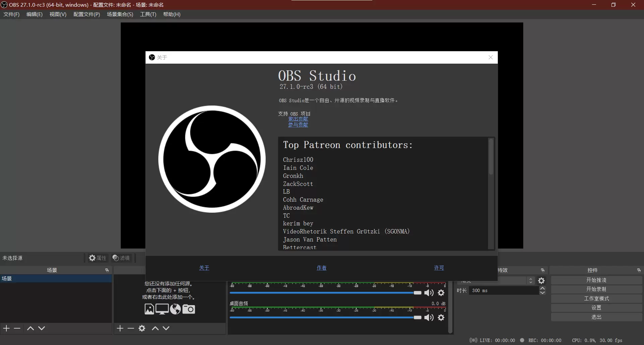The image size is (644, 345).
Task: Click the version text 27.1.0-rc3 (64 bit)
Action: [x=311, y=87]
